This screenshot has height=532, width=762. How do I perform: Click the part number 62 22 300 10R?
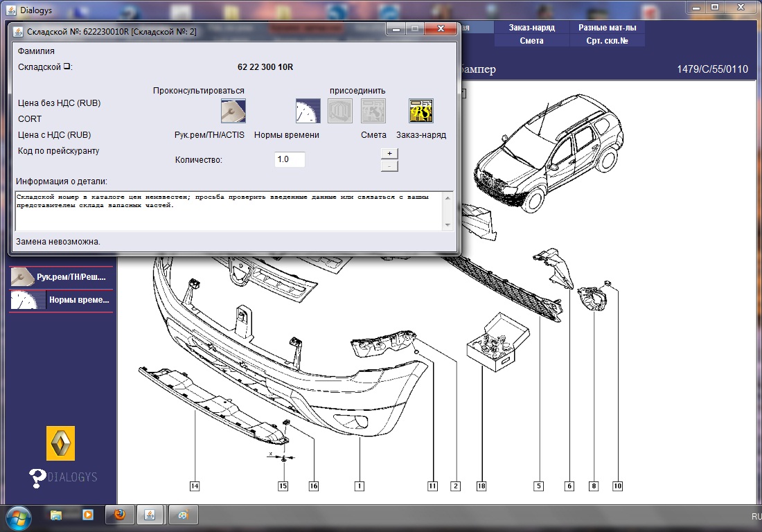pos(265,67)
